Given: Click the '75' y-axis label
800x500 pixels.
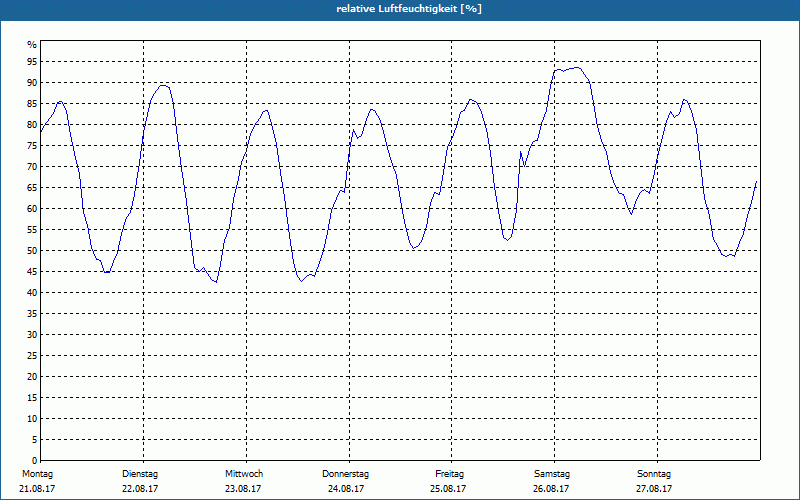Looking at the screenshot, I should [x=32, y=145].
